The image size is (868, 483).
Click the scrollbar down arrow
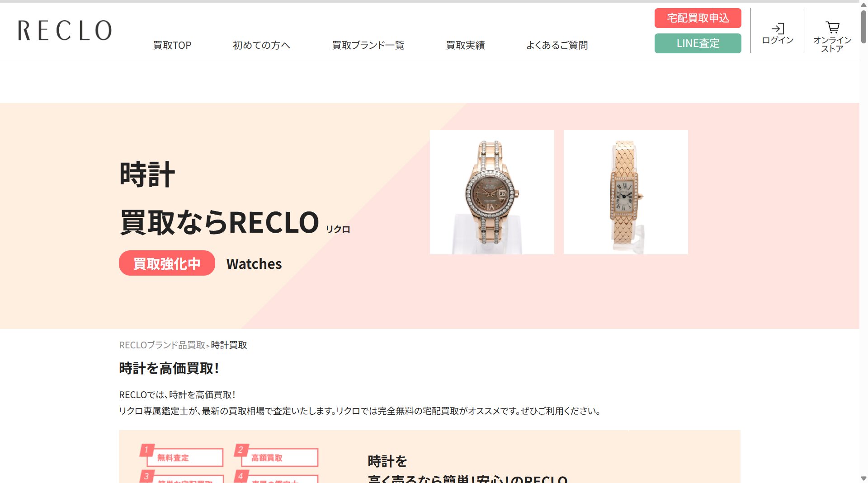click(863, 478)
